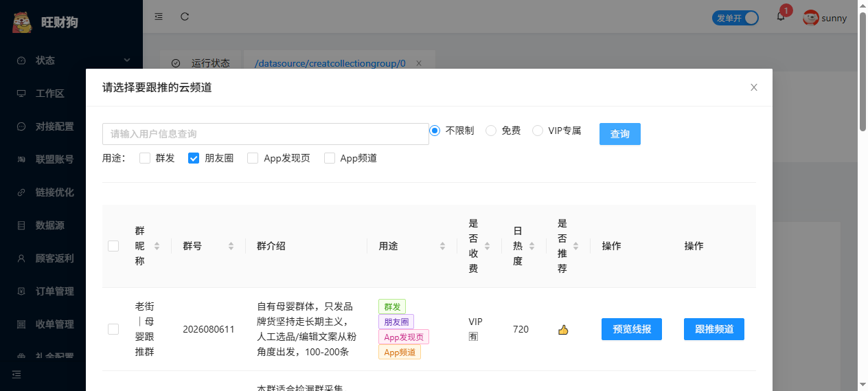Click the sunny user avatar
The height and width of the screenshot is (391, 868).
[811, 18]
